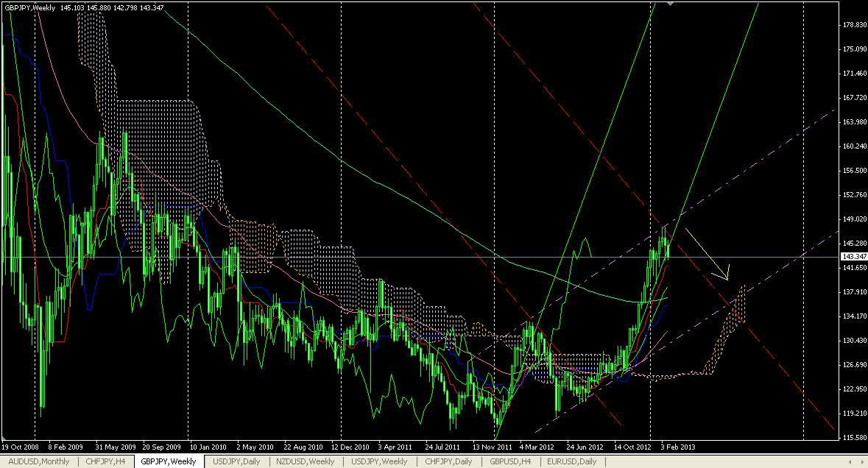Open the NZDUSD,Weekly chart tab
This screenshot has height=468, width=868.
tap(305, 461)
